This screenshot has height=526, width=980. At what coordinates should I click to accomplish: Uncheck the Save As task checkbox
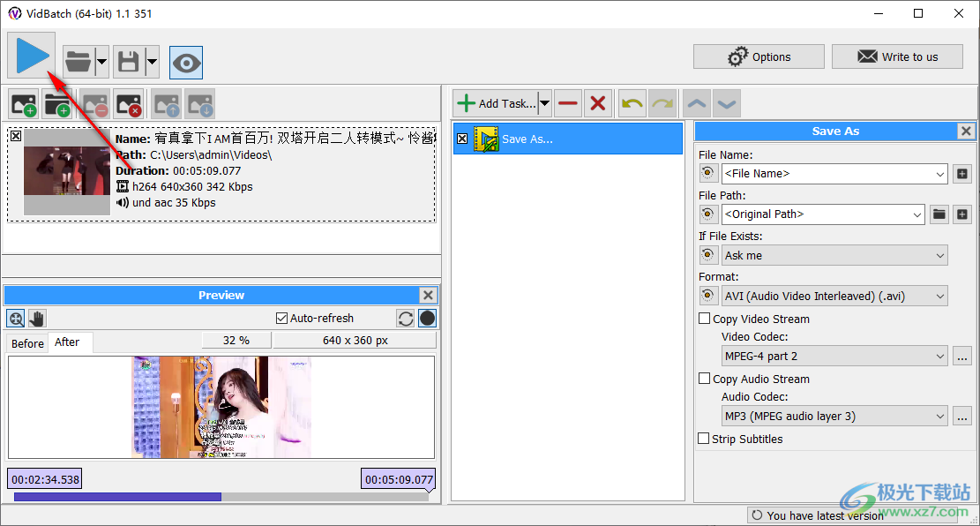pos(462,139)
